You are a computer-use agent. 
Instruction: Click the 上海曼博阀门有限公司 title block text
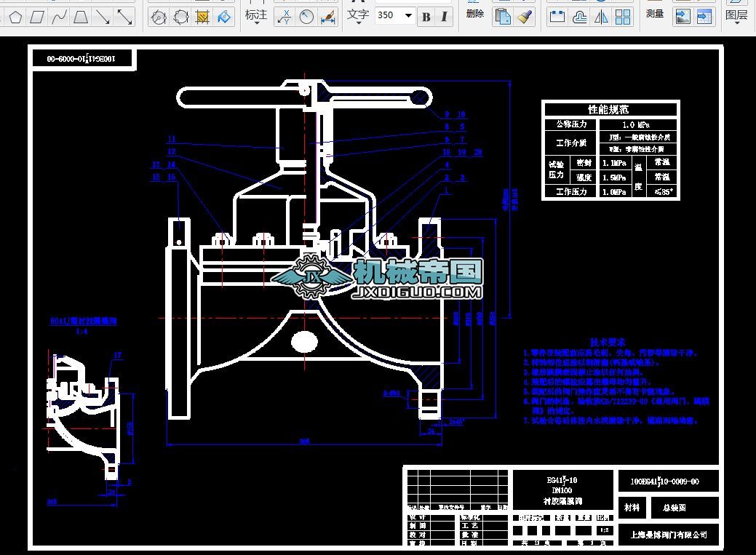(x=669, y=535)
